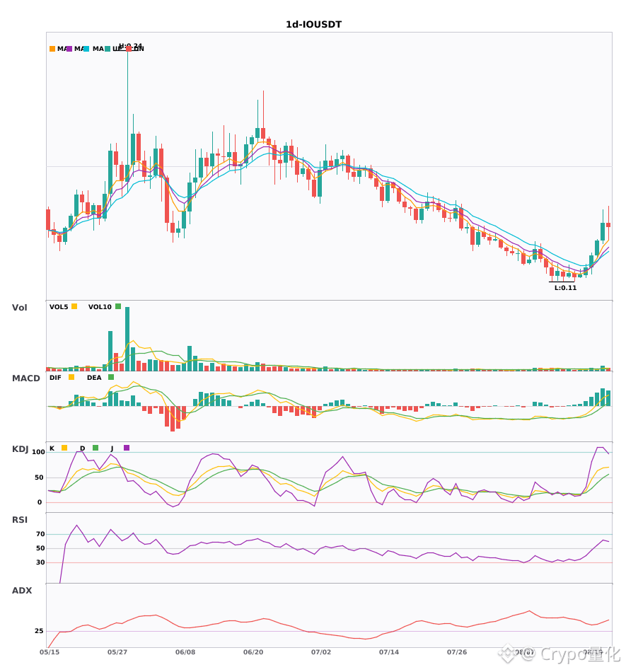Click the cyan MA legend swatch

[86, 49]
